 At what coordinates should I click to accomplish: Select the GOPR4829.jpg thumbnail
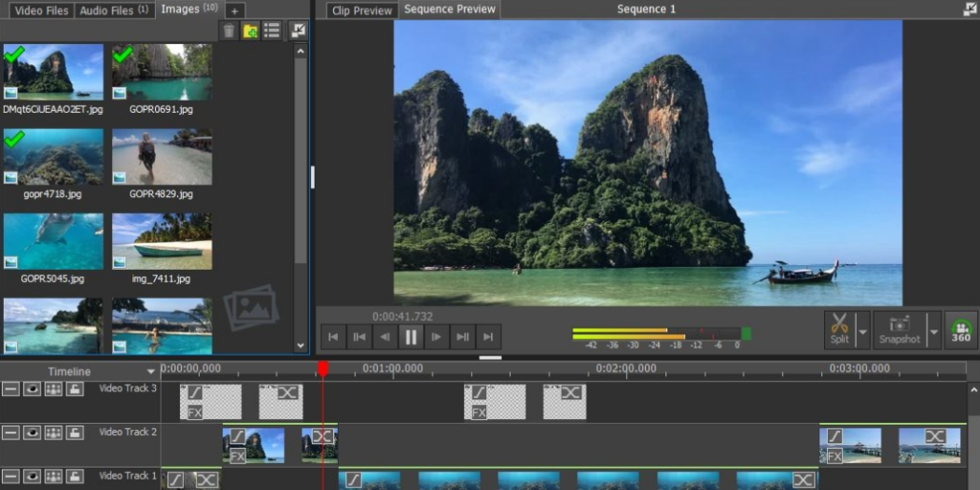[x=161, y=157]
